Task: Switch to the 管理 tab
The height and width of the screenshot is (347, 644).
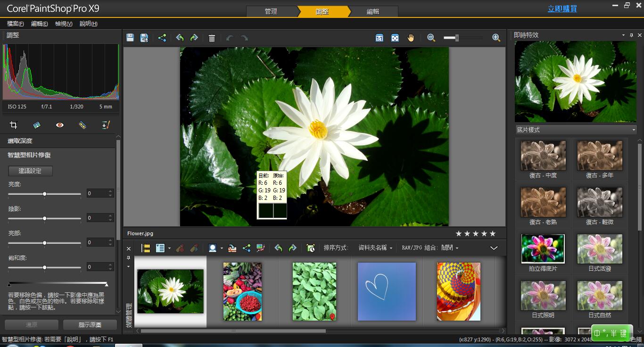Action: pos(271,12)
